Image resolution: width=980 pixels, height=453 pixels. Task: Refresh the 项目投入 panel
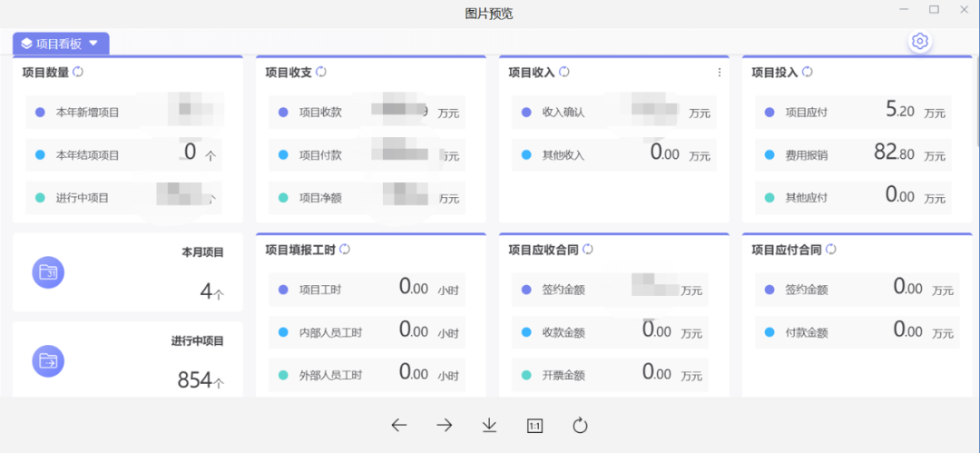808,72
